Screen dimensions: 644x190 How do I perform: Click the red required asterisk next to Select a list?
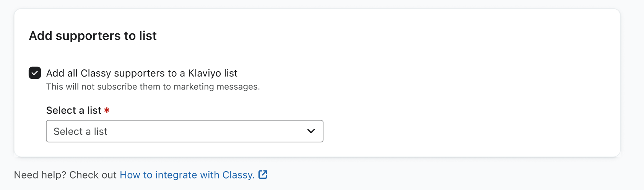click(107, 110)
